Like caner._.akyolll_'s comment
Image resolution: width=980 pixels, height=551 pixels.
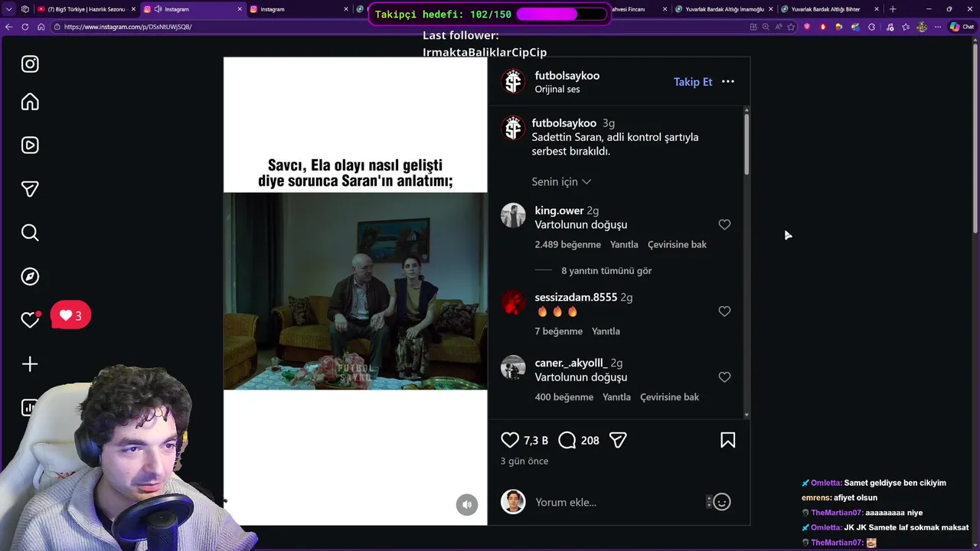tap(724, 377)
